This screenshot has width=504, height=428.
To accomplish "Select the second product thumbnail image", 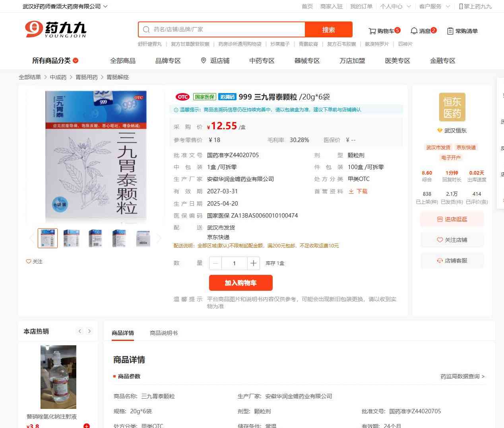I will pyautogui.click(x=72, y=238).
